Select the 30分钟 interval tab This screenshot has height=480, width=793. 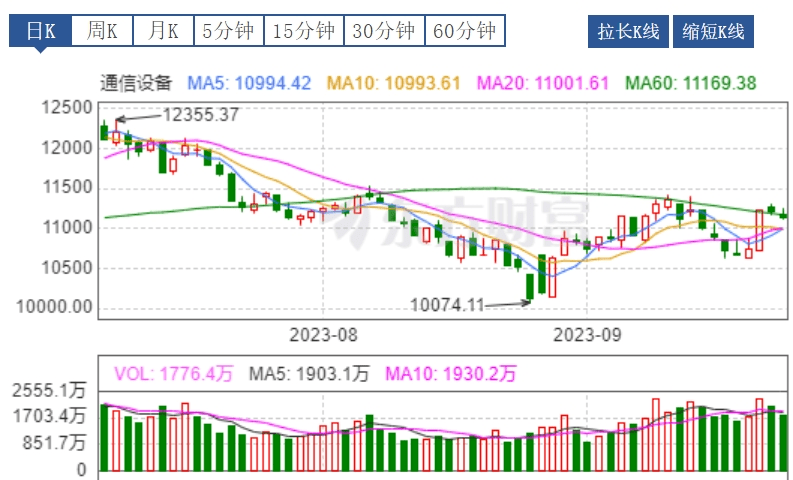pyautogui.click(x=384, y=31)
